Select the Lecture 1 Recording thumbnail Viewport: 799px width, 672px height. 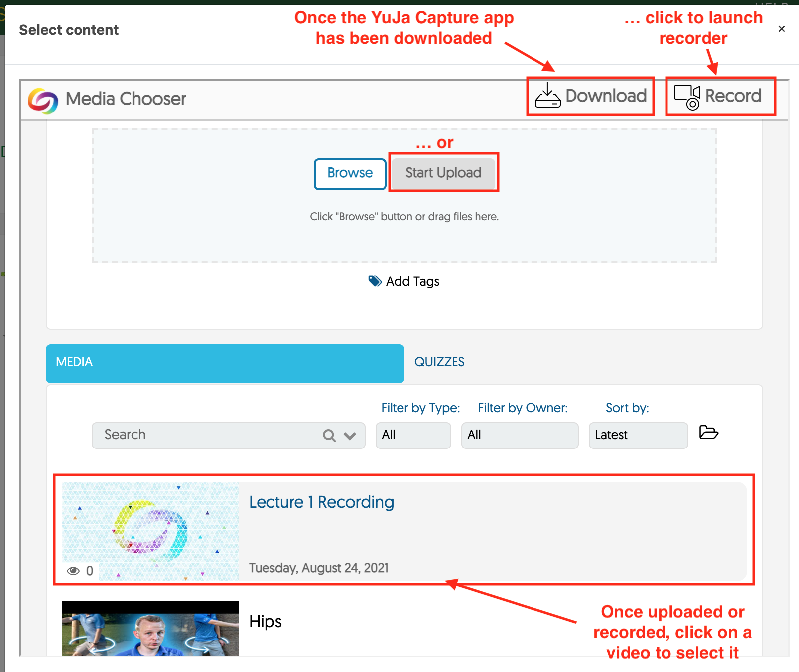(150, 531)
